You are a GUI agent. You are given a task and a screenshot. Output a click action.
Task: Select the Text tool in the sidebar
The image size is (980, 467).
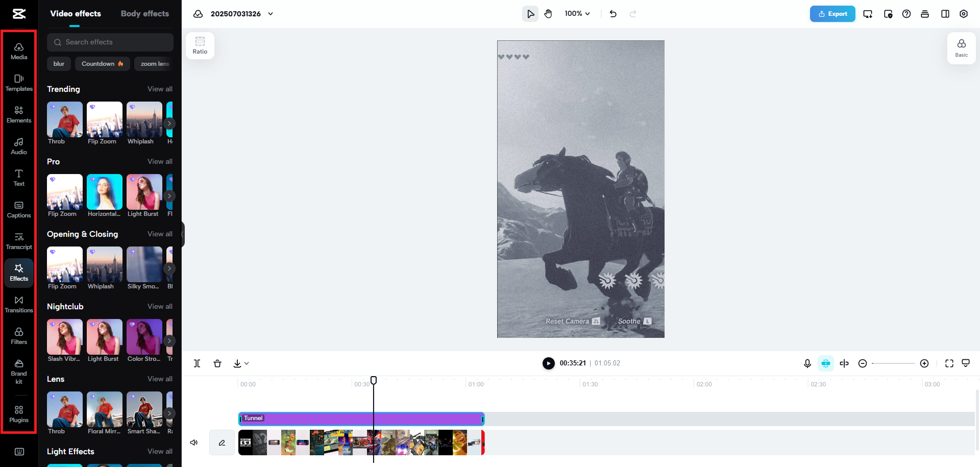pyautogui.click(x=18, y=178)
